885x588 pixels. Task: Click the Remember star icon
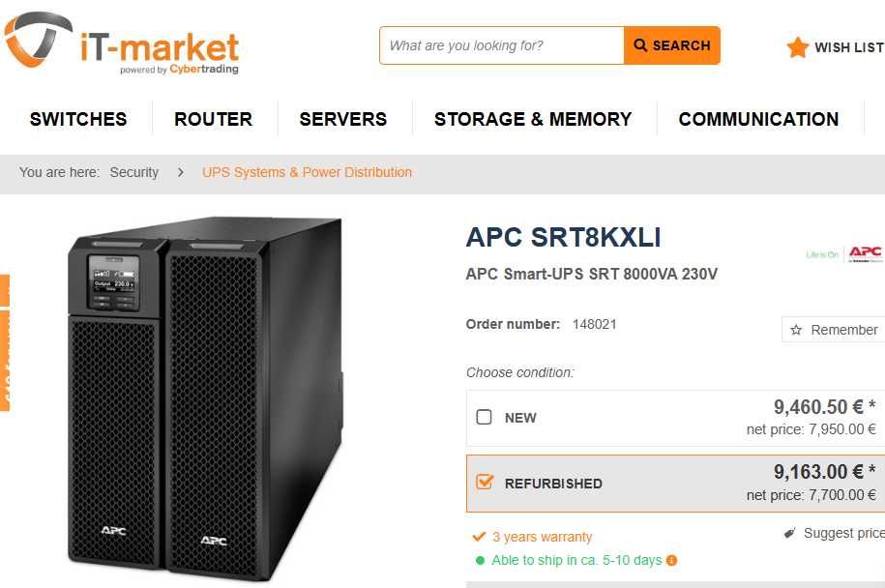click(x=797, y=330)
